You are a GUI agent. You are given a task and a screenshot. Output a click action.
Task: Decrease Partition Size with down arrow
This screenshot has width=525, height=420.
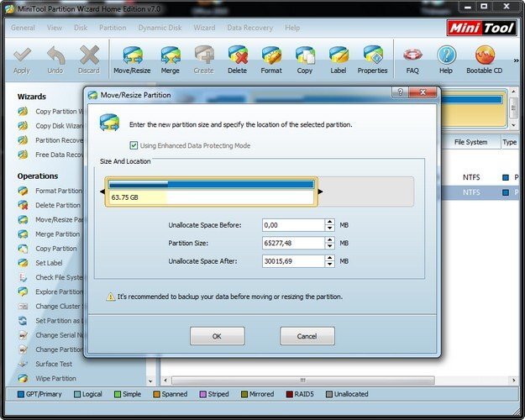coord(330,246)
